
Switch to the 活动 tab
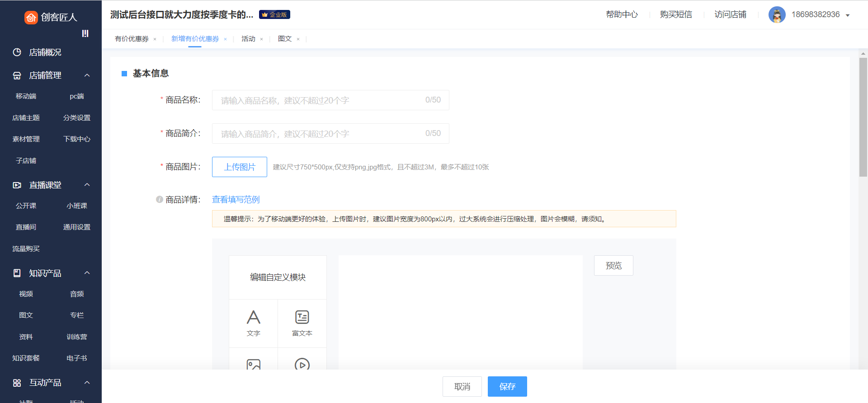click(x=248, y=39)
